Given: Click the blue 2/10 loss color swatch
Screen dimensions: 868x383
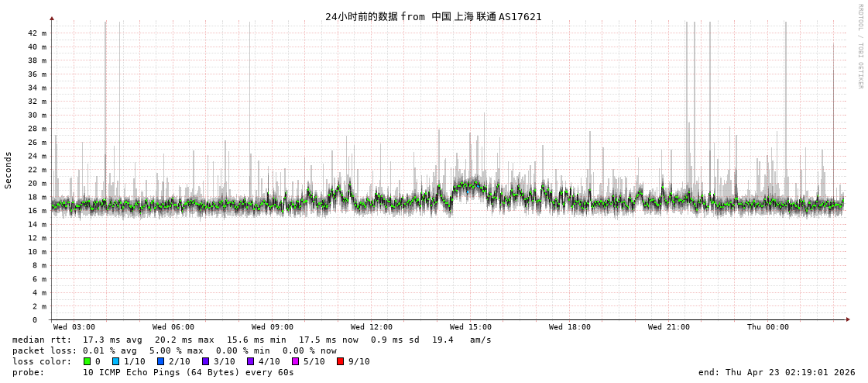Looking at the screenshot, I should point(161,361).
